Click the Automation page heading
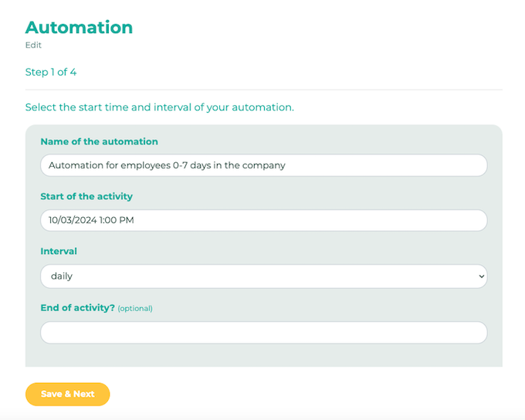Screen dimensions: 525x420 coord(79,27)
